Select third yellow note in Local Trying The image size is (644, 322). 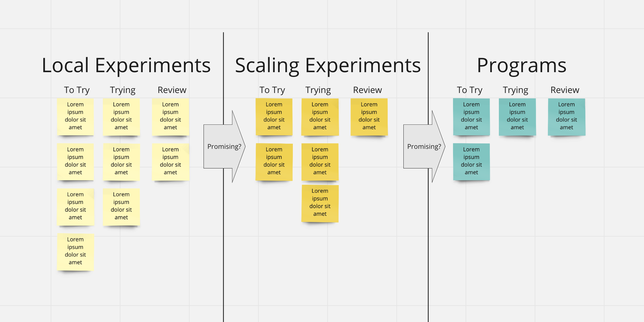tap(121, 207)
